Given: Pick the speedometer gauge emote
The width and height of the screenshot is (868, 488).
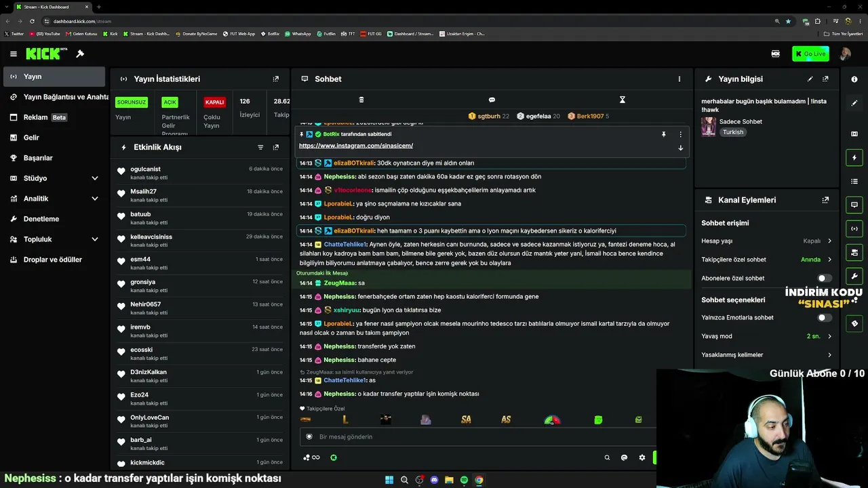Looking at the screenshot, I should coord(553,420).
